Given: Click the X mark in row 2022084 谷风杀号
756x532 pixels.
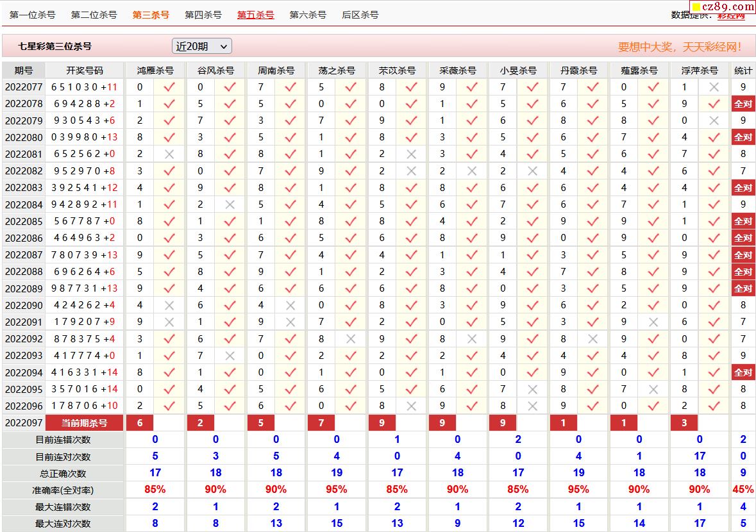Looking at the screenshot, I should [230, 204].
